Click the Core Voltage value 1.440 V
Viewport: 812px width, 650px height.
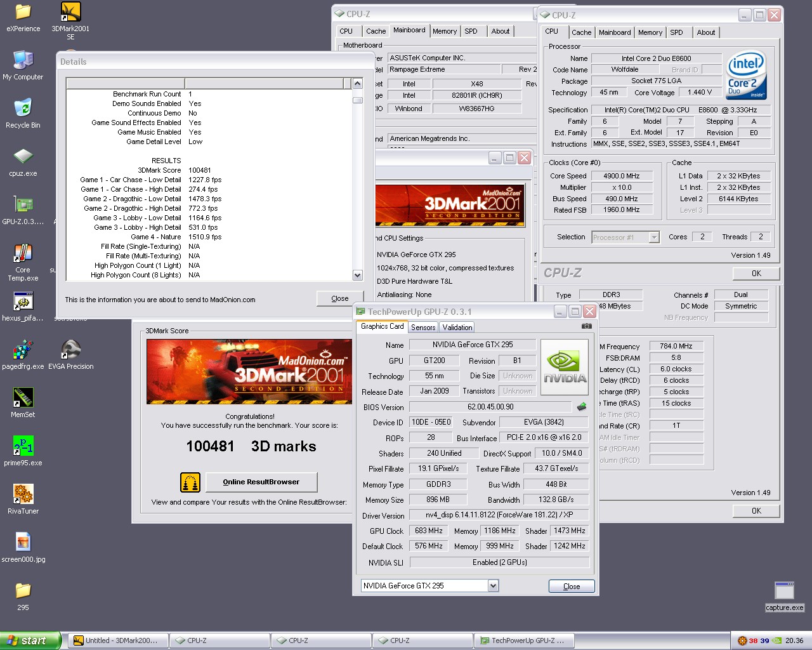700,92
